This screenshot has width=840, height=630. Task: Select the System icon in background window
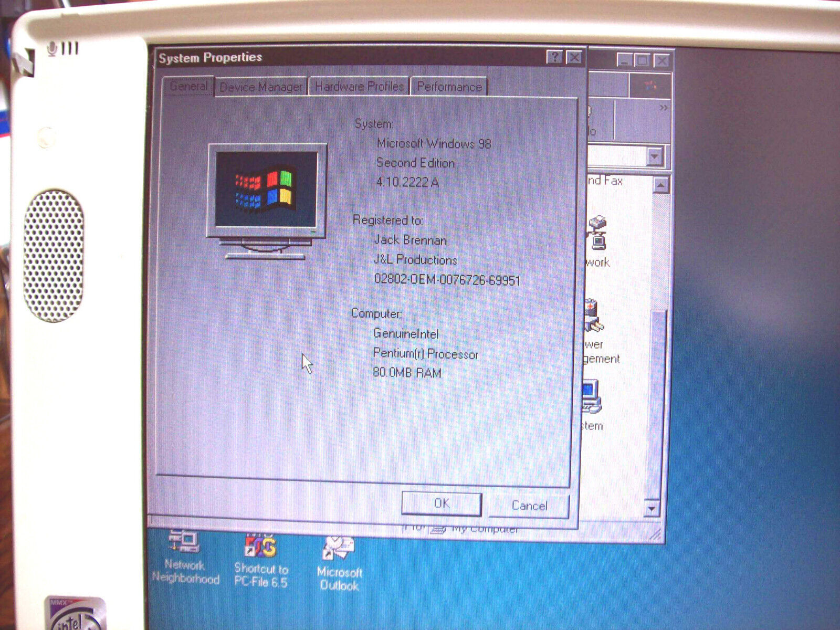[x=592, y=404]
